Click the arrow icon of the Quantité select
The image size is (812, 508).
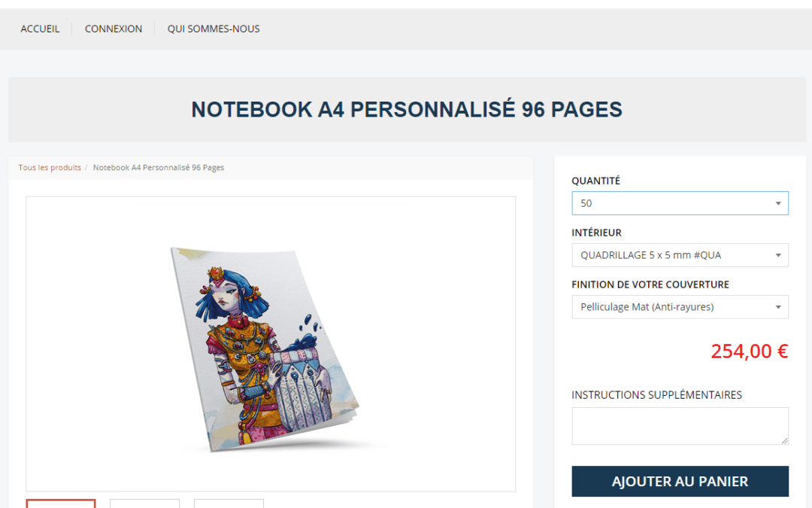778,204
